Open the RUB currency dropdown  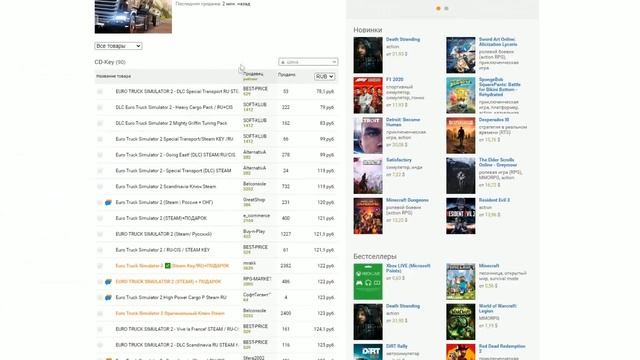click(324, 76)
